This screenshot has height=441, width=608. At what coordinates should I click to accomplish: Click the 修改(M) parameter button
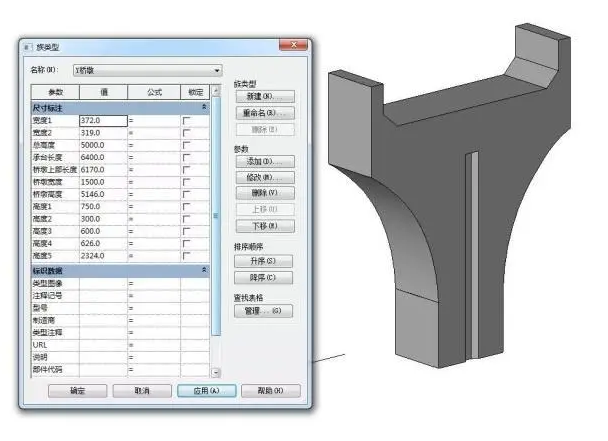[265, 177]
